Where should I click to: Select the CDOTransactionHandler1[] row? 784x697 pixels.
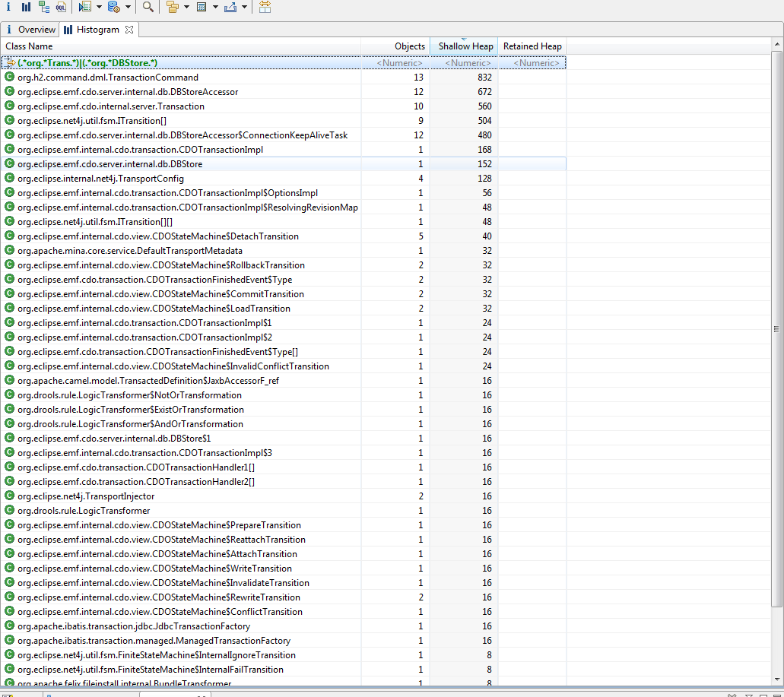coord(284,467)
